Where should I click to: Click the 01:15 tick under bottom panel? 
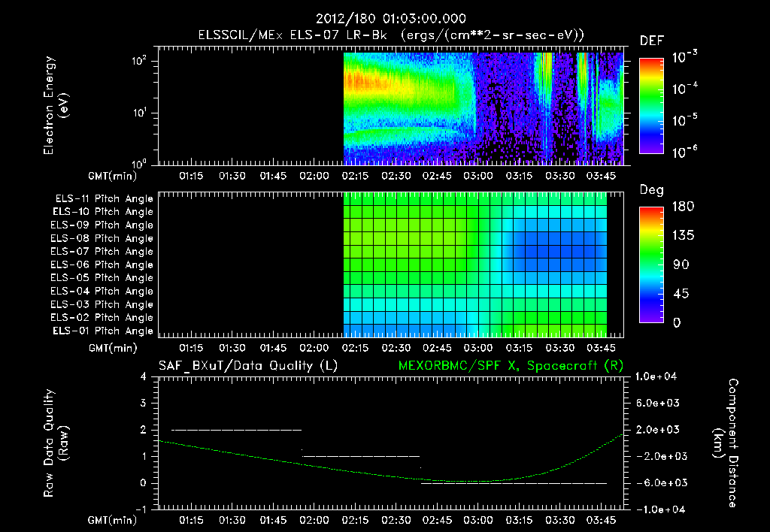point(191,520)
